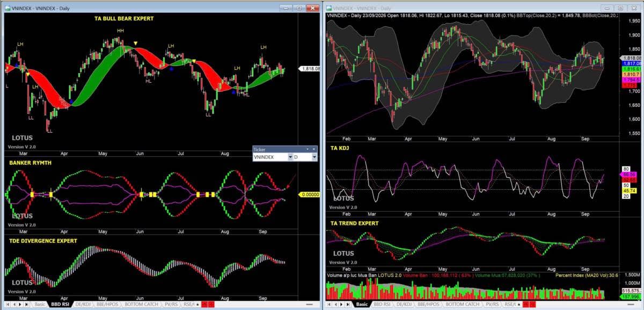Select BBD RSI tab in left window

60,304
